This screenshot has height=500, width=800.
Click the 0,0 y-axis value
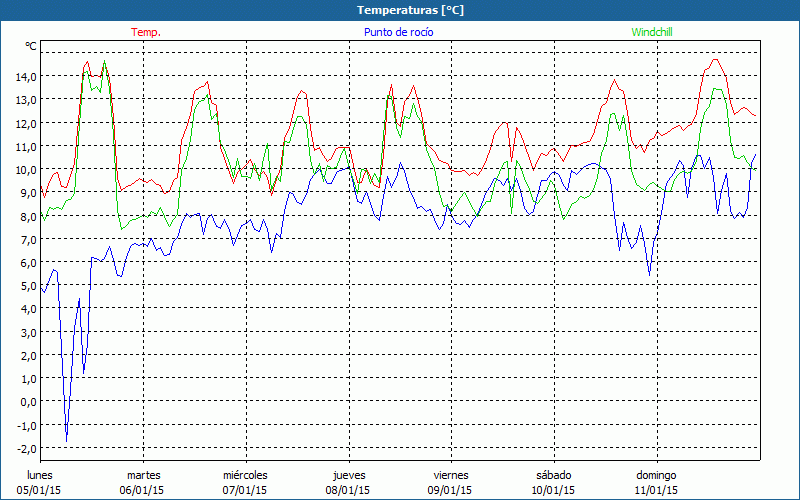pos(28,402)
